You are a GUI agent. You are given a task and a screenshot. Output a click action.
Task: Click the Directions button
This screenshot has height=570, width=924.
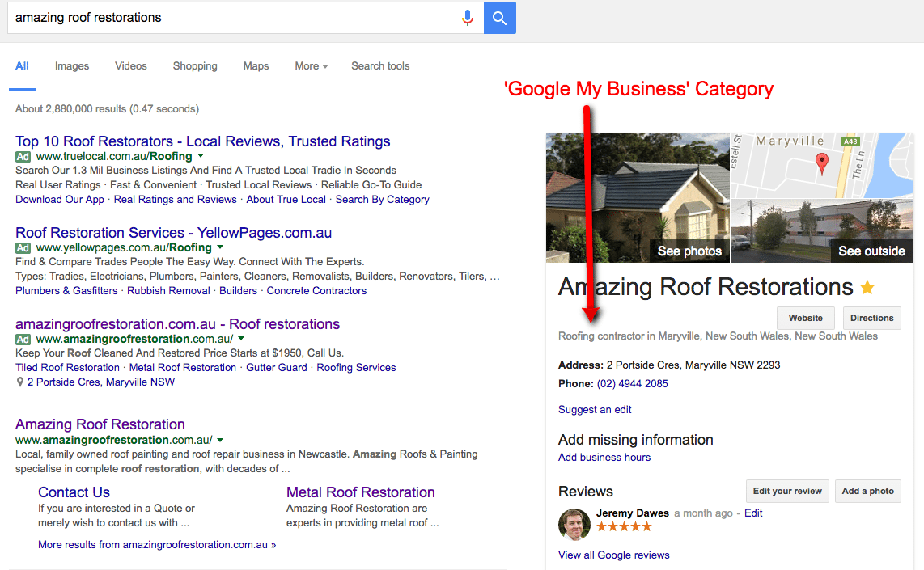pyautogui.click(x=871, y=318)
